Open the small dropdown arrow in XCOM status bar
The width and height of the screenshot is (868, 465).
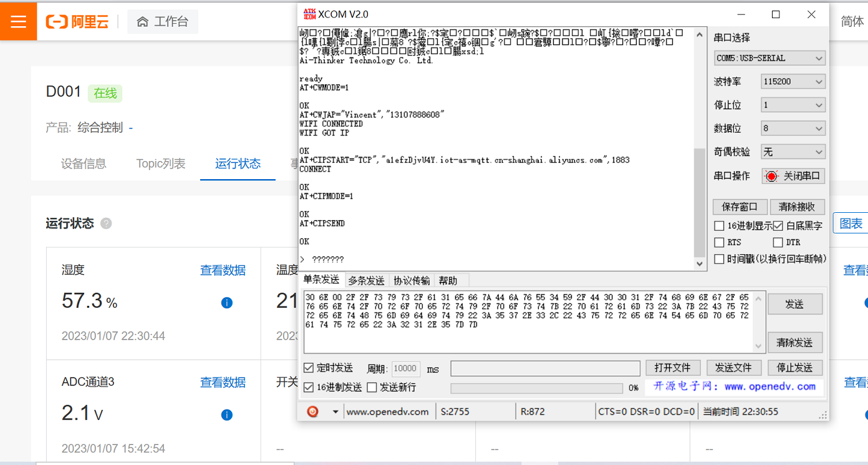(335, 412)
